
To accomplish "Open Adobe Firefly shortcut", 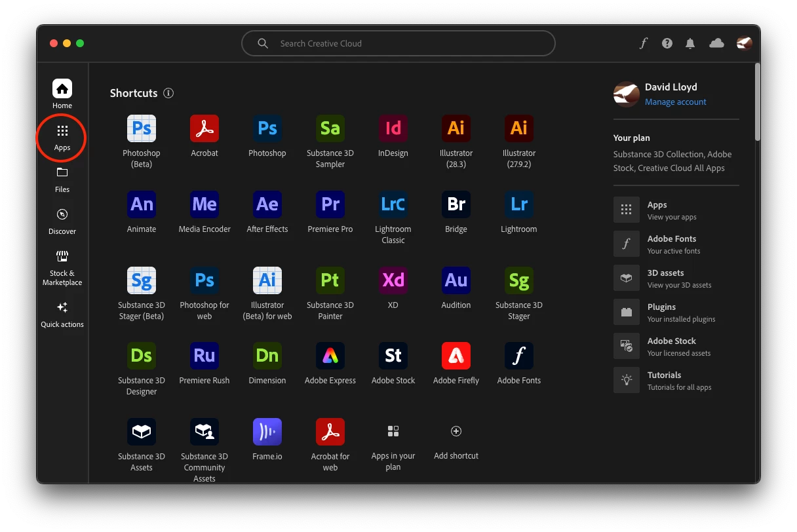I will pyautogui.click(x=456, y=356).
